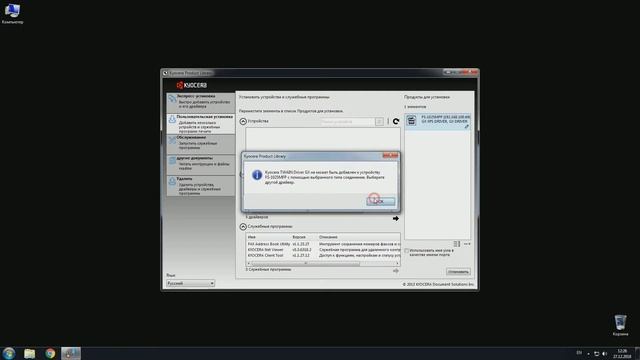
Task: Click the network tray icon
Action: [x=596, y=354]
